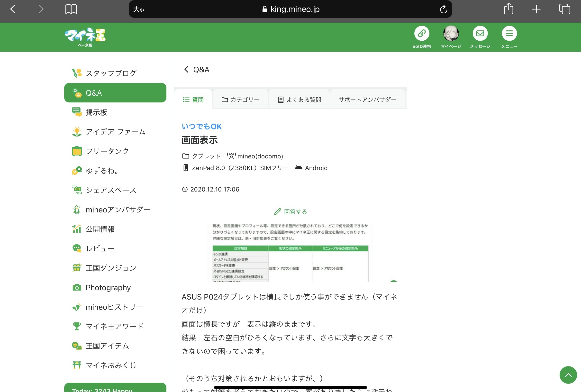Open the settings table image thumbnail
The image size is (581, 392).
coord(290,253)
